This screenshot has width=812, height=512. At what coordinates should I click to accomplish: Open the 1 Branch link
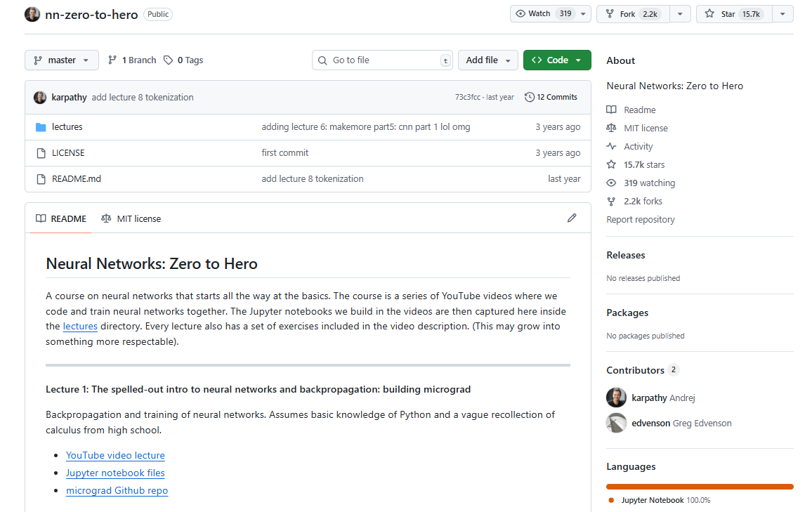coord(132,60)
